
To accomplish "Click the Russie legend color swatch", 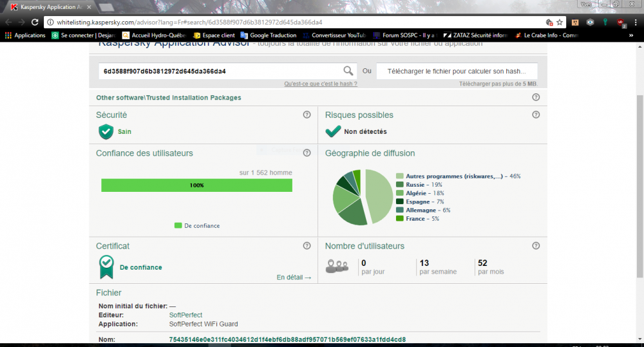I will 400,184.
